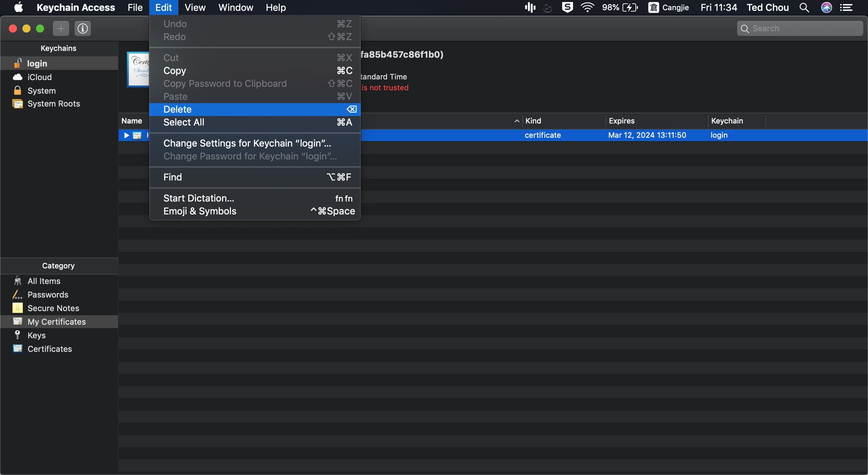The width and height of the screenshot is (868, 475).
Task: Click the Wi-Fi status icon
Action: [x=587, y=7]
